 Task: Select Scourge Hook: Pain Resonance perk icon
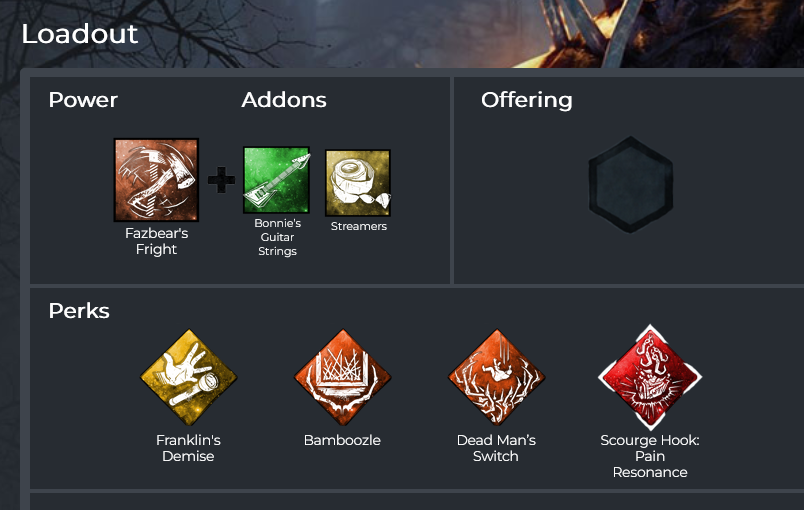point(650,377)
